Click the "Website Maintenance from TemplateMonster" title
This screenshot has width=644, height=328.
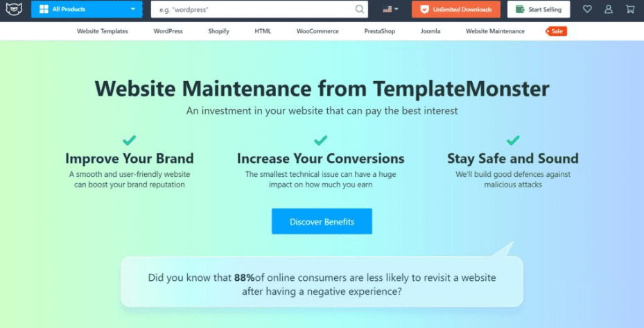[322, 88]
